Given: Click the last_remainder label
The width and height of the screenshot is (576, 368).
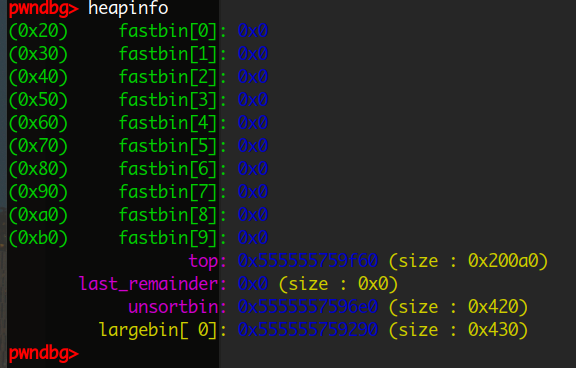Looking at the screenshot, I should click(148, 284).
